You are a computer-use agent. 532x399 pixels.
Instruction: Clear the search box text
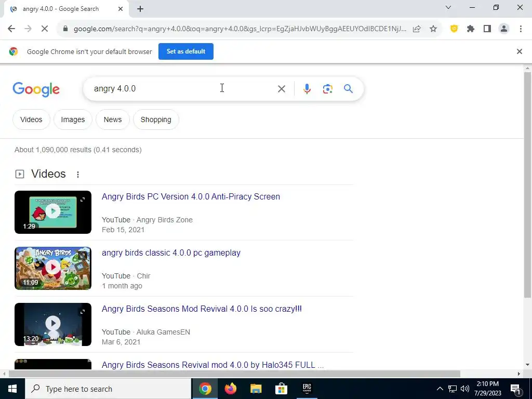click(x=281, y=89)
